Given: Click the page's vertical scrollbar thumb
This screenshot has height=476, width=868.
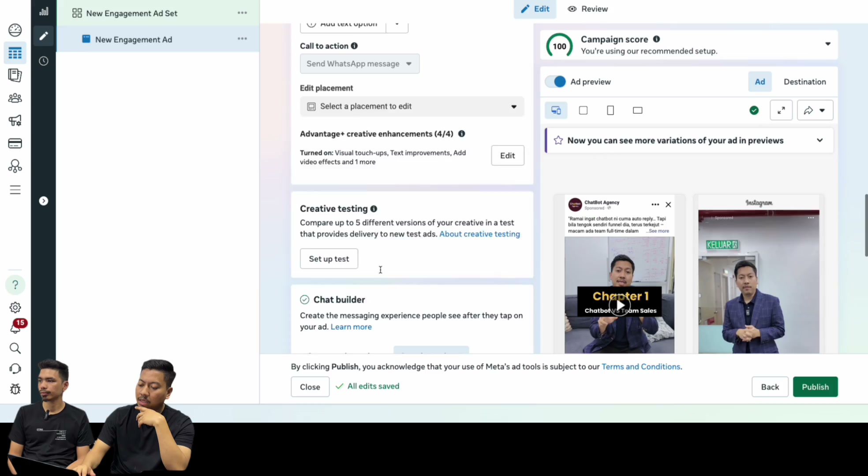Looking at the screenshot, I should pyautogui.click(x=866, y=225).
